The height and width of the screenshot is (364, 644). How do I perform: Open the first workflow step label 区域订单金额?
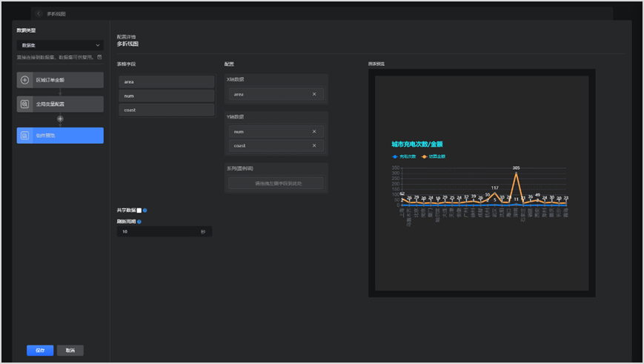(x=50, y=80)
